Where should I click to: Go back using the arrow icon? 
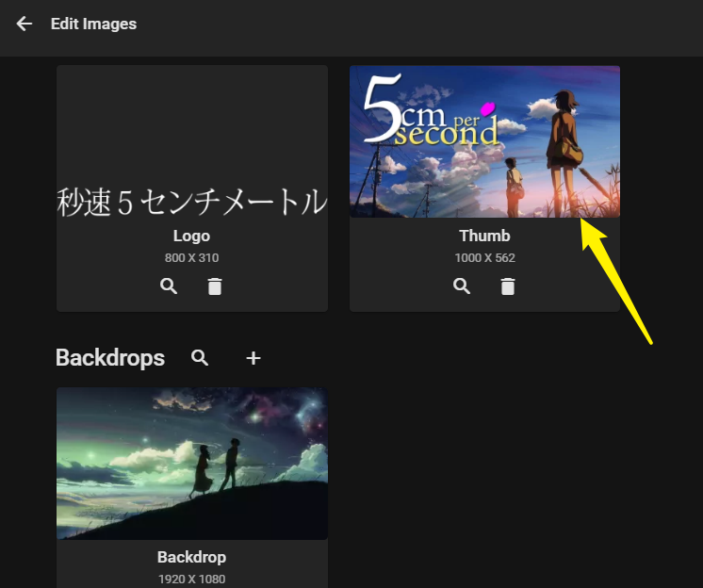[x=25, y=24]
